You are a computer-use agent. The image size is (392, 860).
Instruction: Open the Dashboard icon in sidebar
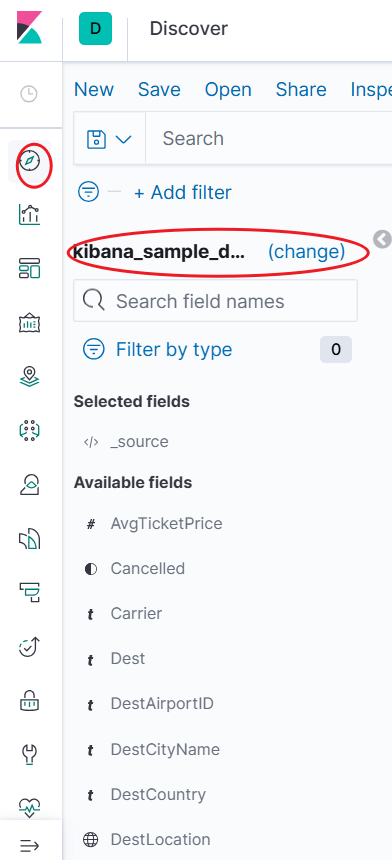tap(30, 269)
